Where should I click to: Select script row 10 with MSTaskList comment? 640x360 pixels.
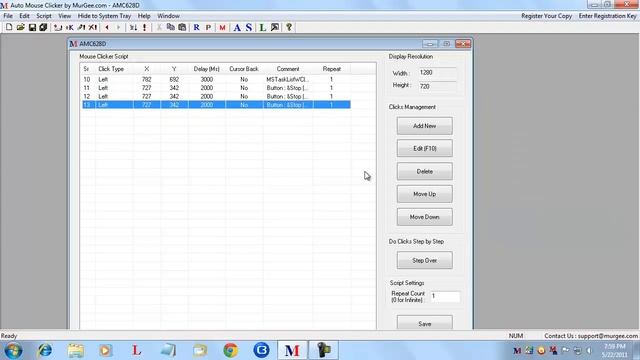pos(216,79)
